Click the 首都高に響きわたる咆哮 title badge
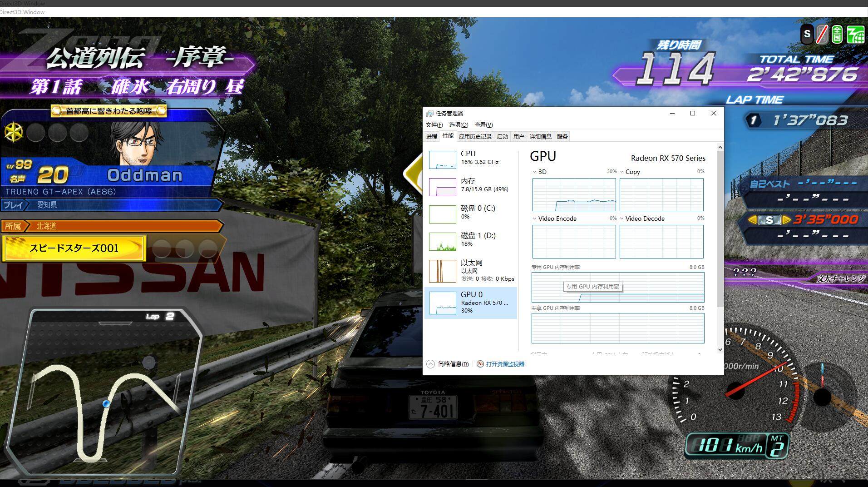This screenshot has width=868, height=487. click(x=109, y=111)
